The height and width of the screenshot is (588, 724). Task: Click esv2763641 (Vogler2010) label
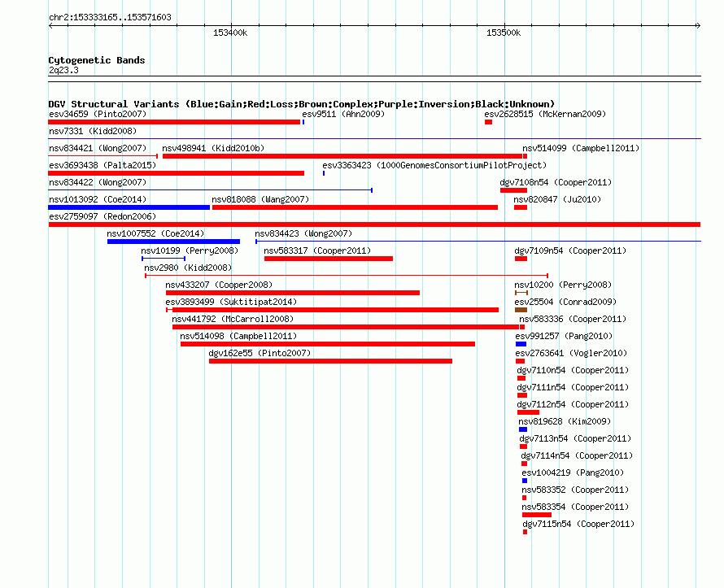click(x=571, y=353)
